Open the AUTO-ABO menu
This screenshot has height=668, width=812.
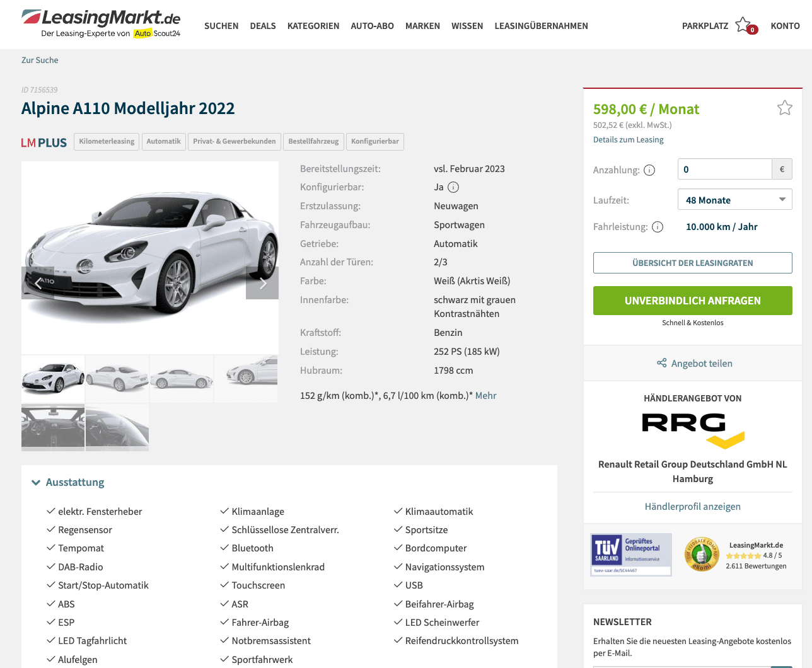pos(372,26)
